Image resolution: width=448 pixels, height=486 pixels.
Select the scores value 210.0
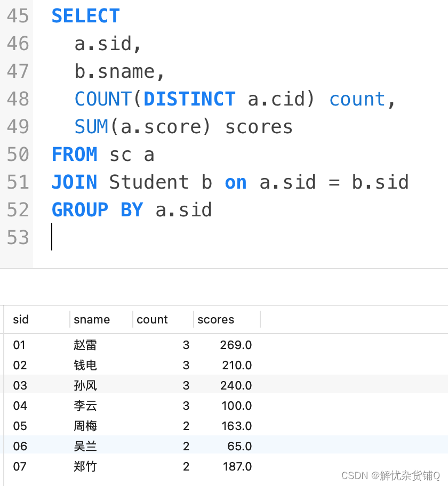(237, 365)
